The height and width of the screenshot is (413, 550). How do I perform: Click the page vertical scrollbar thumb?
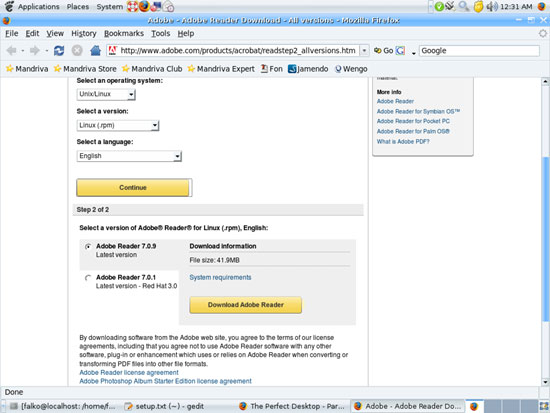[x=545, y=239]
